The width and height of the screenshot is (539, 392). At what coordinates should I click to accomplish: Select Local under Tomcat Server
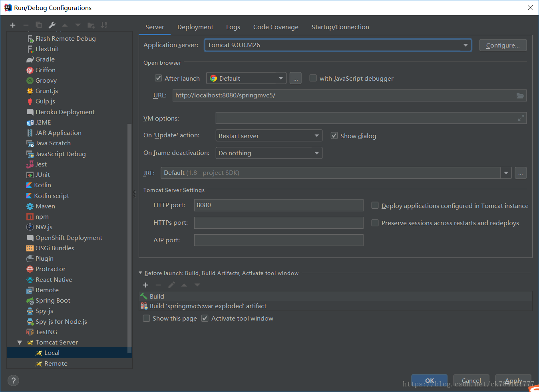coord(70,353)
